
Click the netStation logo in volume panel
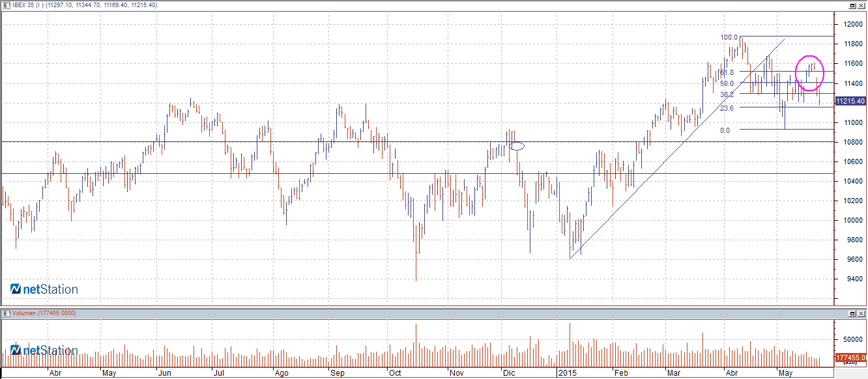click(x=44, y=351)
